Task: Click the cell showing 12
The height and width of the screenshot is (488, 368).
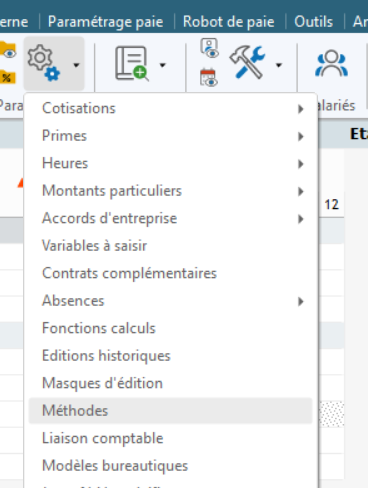Action: [x=331, y=204]
